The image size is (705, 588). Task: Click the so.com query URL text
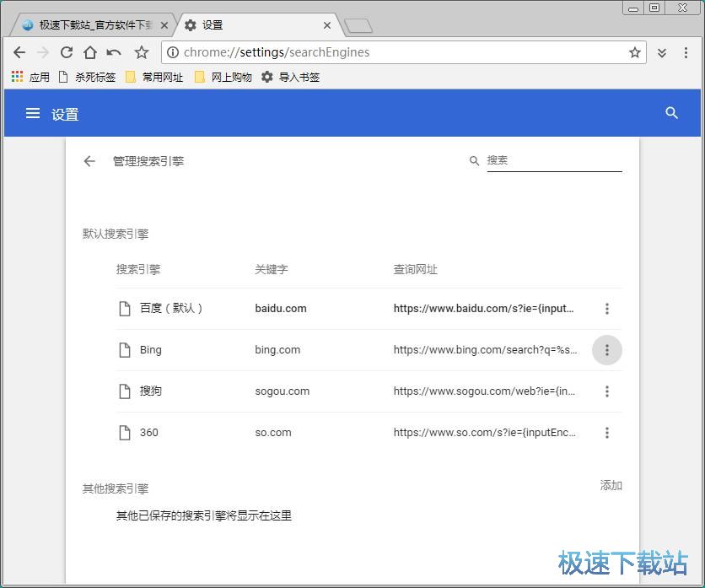tap(484, 433)
